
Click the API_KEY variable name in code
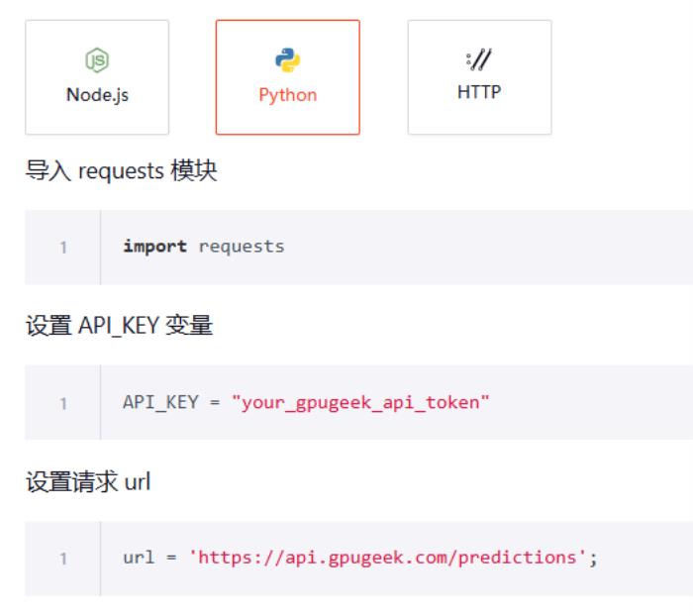tap(160, 402)
